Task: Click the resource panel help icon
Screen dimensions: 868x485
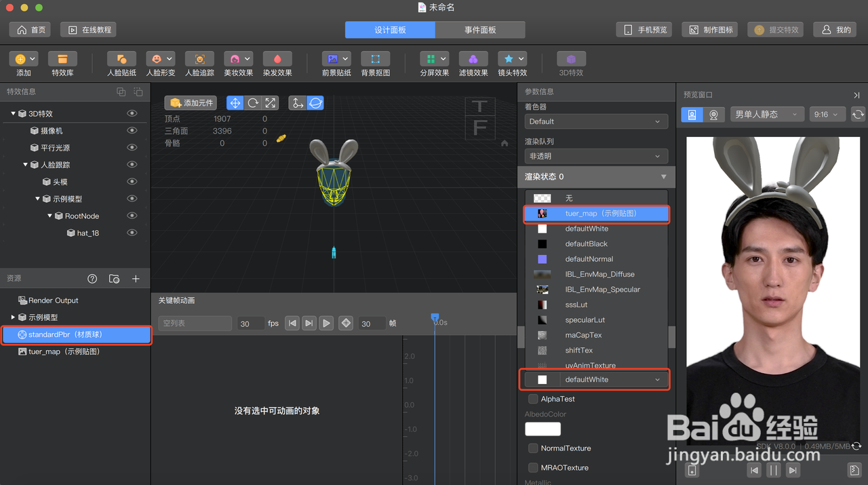Action: click(x=92, y=279)
